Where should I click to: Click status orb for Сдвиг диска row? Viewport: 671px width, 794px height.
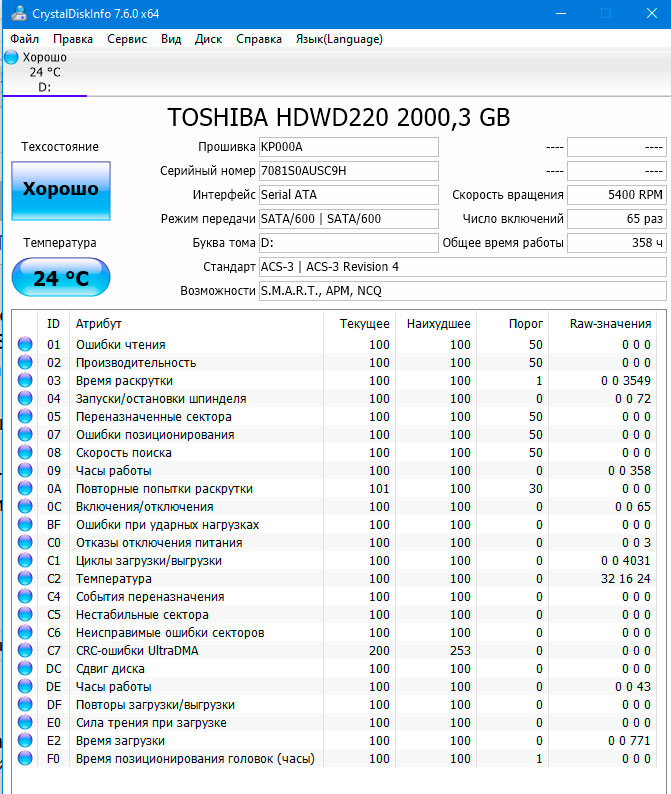pos(25,668)
